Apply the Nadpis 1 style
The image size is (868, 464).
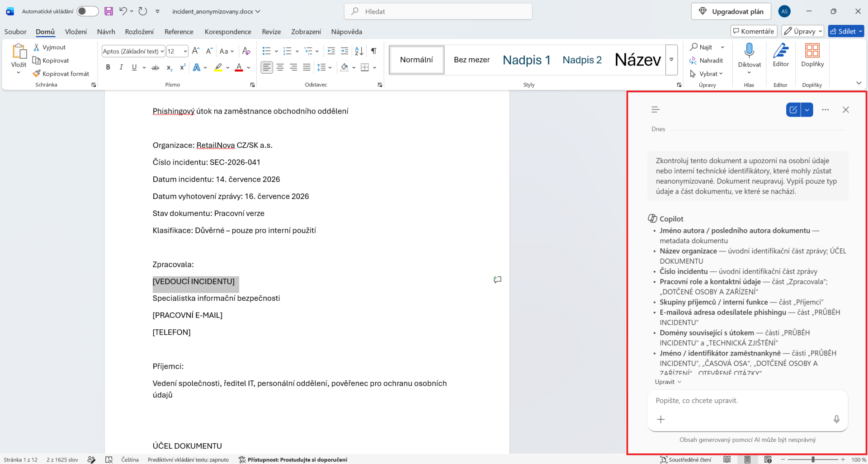[527, 60]
